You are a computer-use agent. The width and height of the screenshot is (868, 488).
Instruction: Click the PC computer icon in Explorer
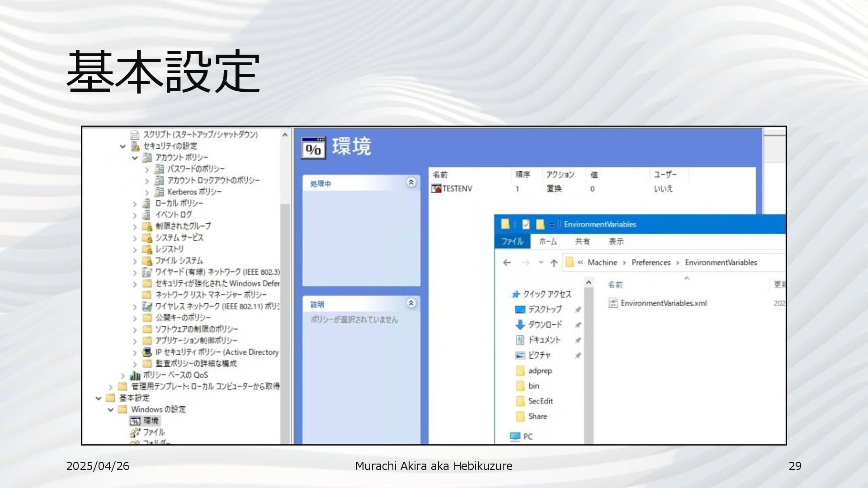click(x=515, y=436)
